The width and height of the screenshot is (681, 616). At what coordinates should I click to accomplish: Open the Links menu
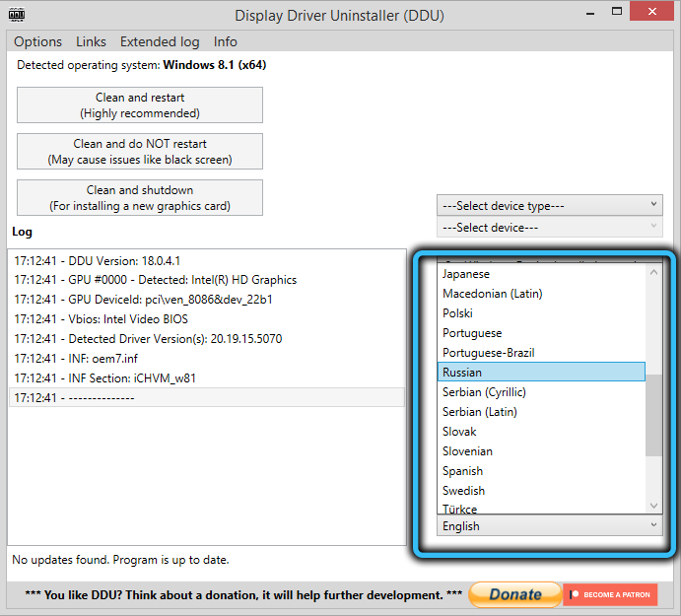91,41
